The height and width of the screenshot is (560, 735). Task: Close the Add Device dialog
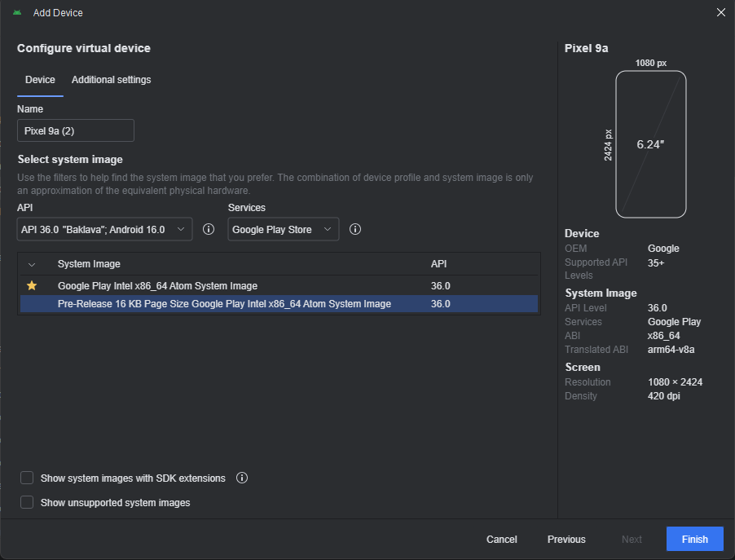pos(720,12)
